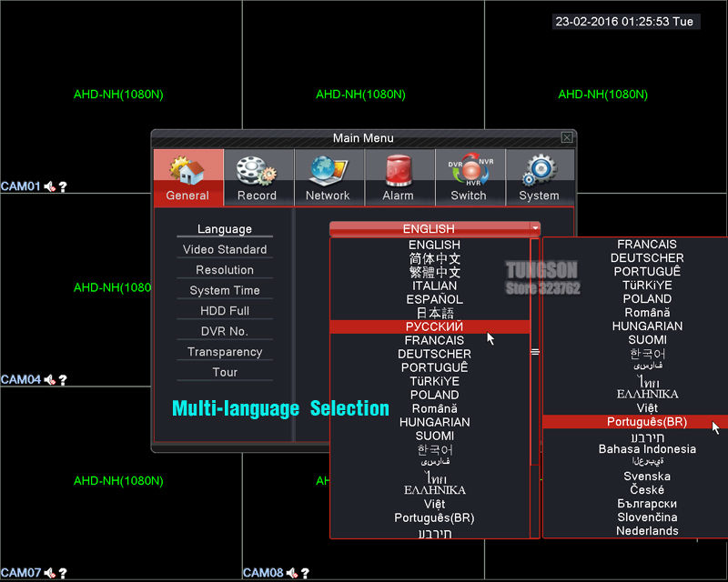Screen dimensions: 728x582
Task: Select РУССКИЙ in the language list
Action: [434, 326]
